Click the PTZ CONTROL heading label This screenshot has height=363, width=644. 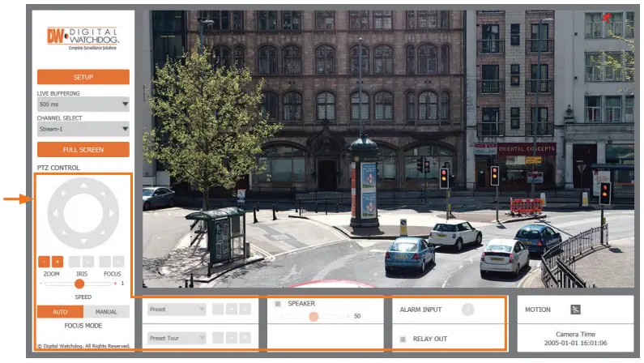coord(58,168)
